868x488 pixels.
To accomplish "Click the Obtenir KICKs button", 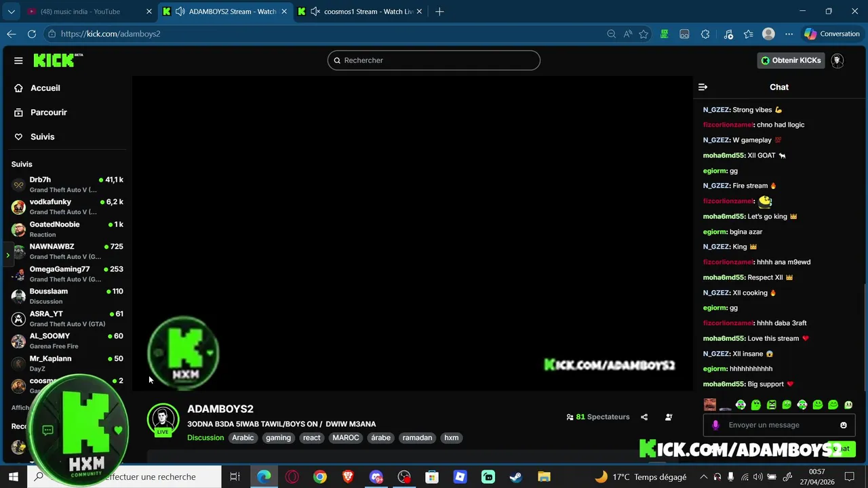I will 791,60.
